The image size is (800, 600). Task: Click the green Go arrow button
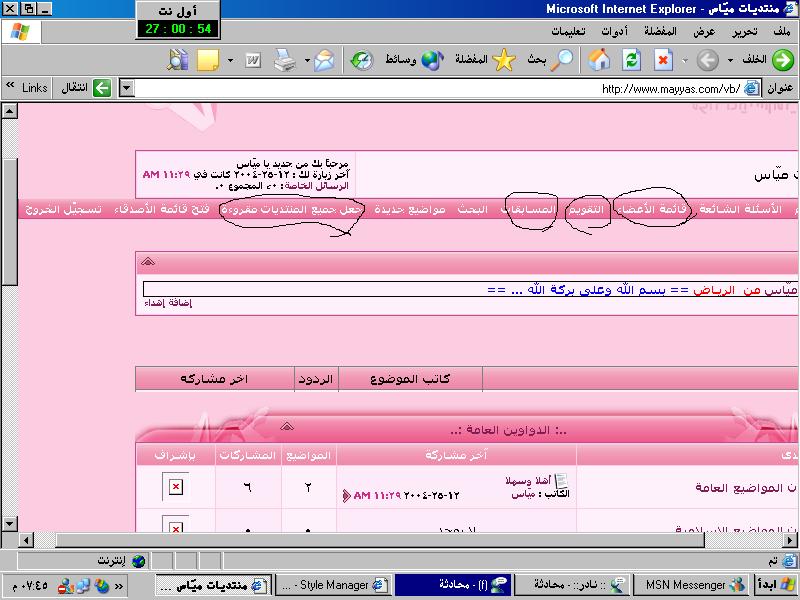click(103, 89)
